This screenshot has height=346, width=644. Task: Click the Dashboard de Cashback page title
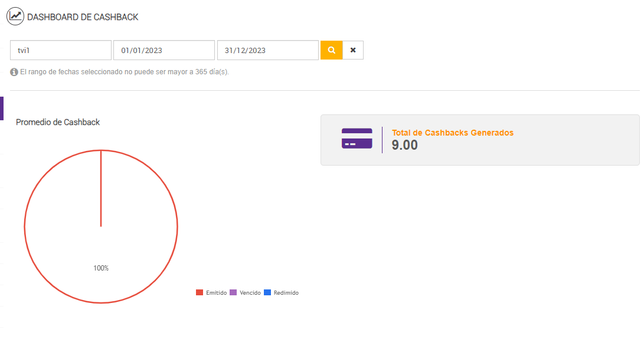pos(83,17)
